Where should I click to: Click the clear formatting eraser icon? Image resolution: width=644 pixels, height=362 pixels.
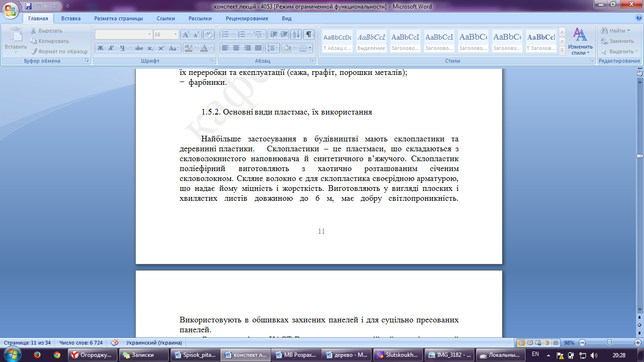209,34
